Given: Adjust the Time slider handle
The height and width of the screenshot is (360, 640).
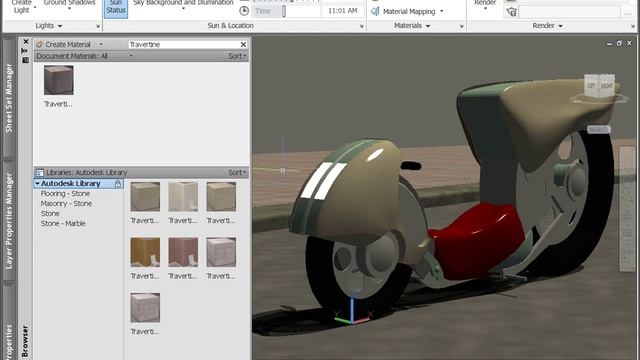Looking at the screenshot, I should point(284,11).
